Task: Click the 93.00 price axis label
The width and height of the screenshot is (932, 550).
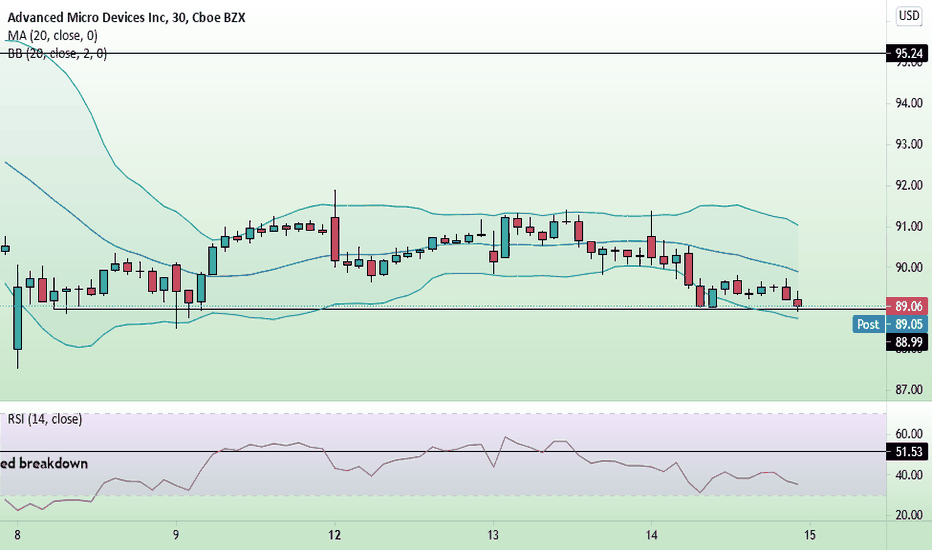Action: (x=909, y=144)
